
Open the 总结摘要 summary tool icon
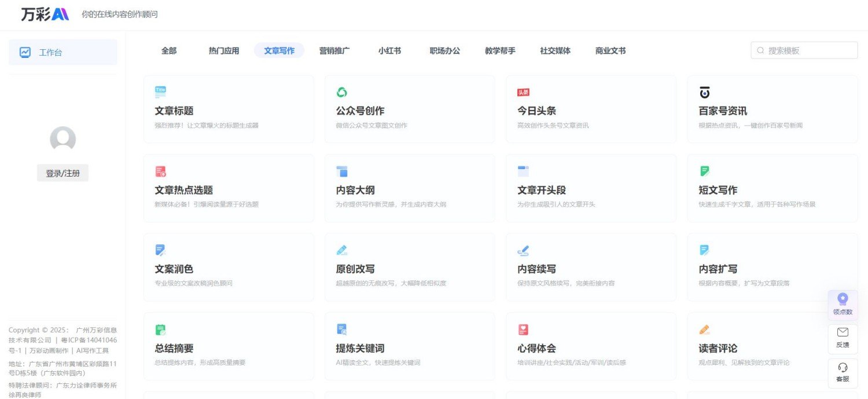[160, 329]
